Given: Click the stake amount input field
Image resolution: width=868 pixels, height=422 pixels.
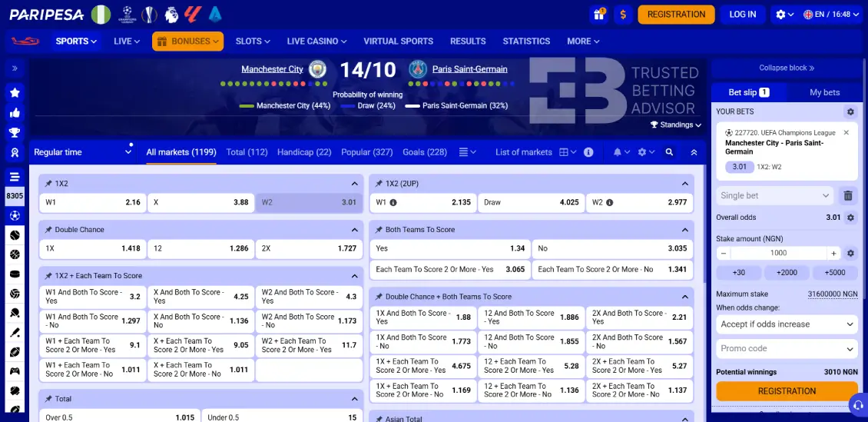Looking at the screenshot, I should 778,253.
